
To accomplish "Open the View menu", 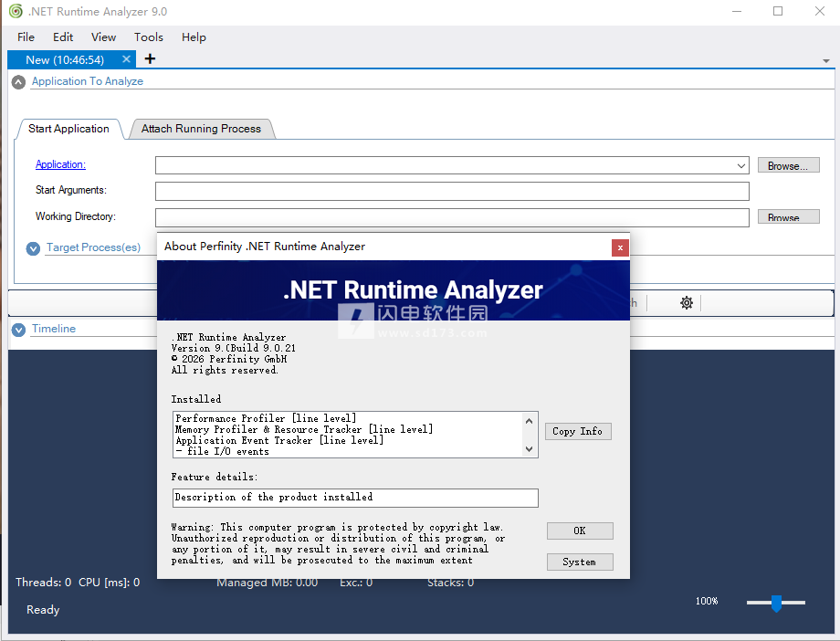I will (x=103, y=37).
